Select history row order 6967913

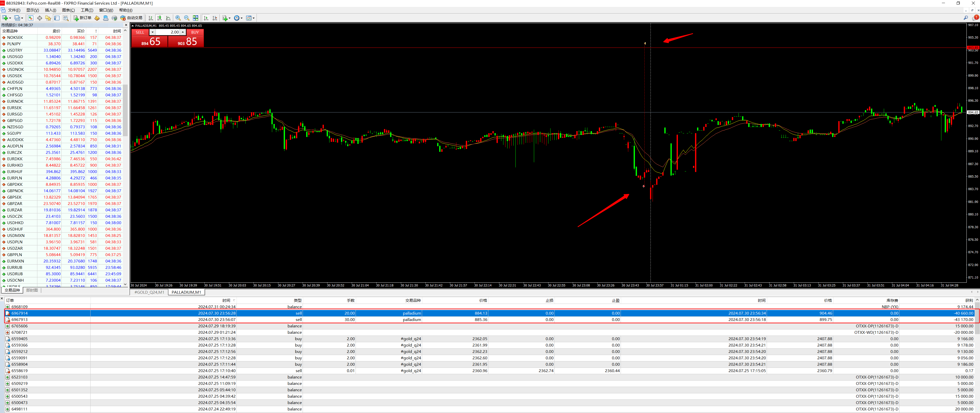(x=490, y=319)
